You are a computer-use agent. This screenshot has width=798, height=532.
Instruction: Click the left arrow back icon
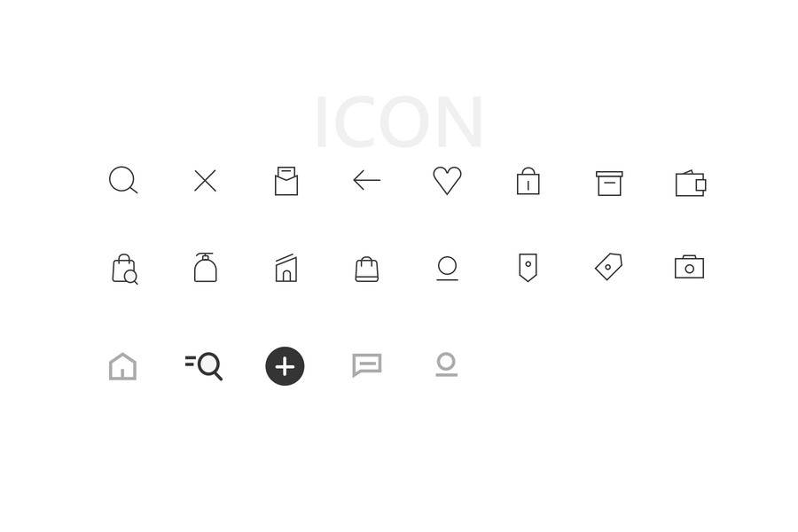pos(367,180)
